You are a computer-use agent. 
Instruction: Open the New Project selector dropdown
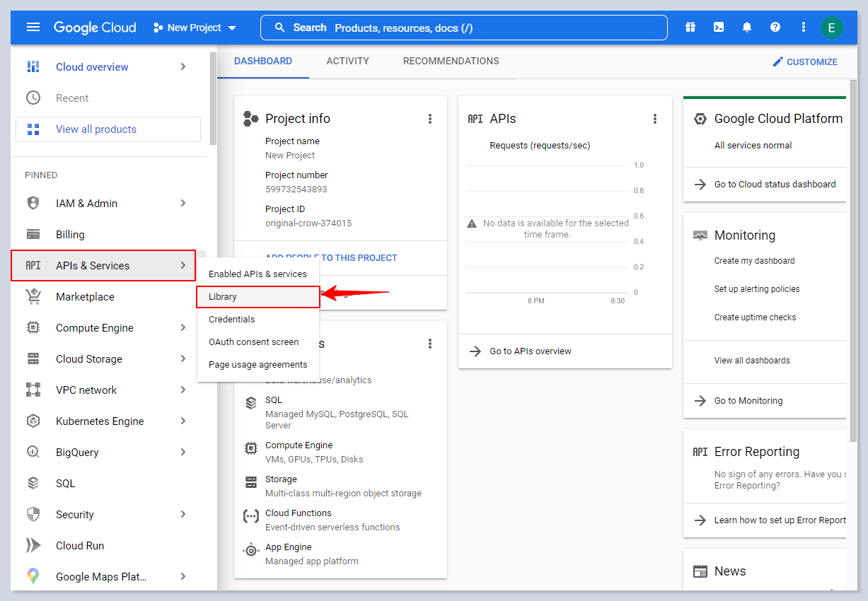coord(195,28)
